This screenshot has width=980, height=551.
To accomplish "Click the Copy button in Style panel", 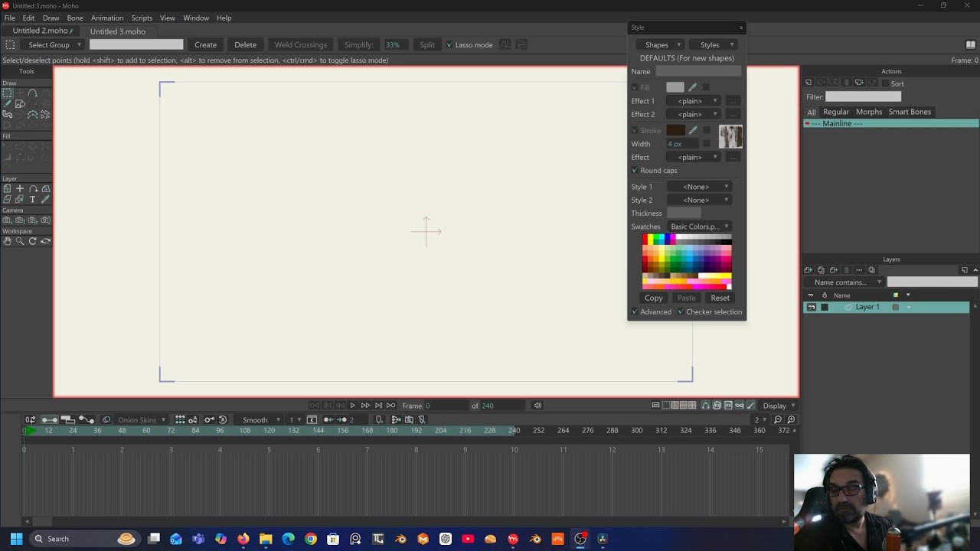I will click(653, 298).
